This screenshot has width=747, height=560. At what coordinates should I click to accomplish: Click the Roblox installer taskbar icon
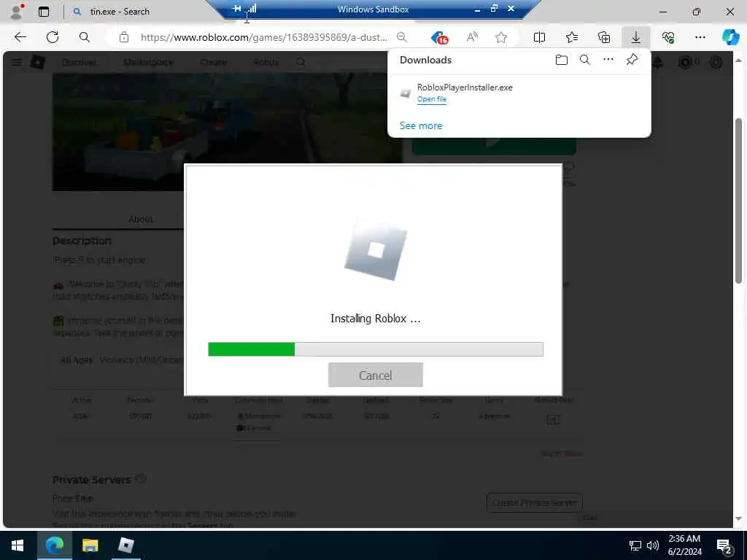(125, 545)
